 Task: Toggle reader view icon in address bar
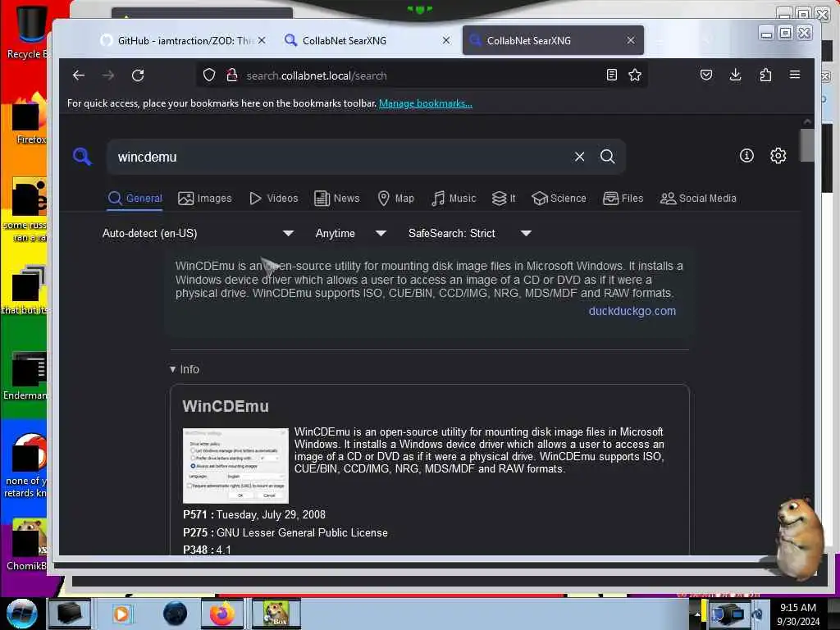point(611,75)
